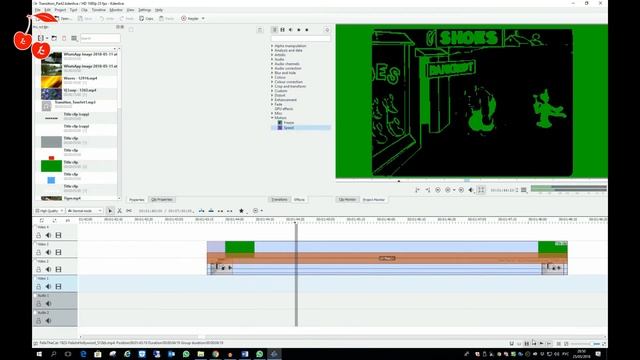The width and height of the screenshot is (640, 360).
Task: Show audio effects filter icon
Action: point(291,30)
